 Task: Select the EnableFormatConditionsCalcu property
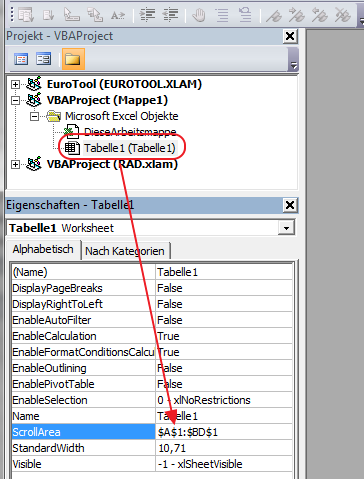[x=83, y=352]
